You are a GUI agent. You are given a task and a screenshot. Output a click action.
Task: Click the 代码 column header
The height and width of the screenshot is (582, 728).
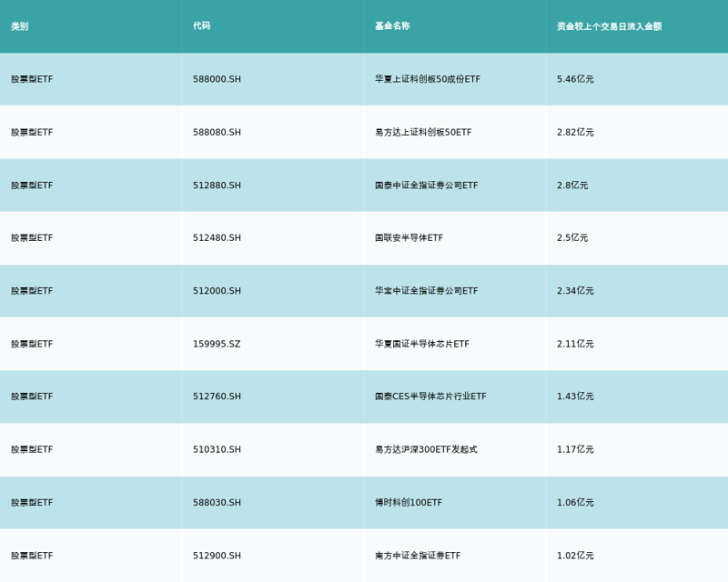201,26
